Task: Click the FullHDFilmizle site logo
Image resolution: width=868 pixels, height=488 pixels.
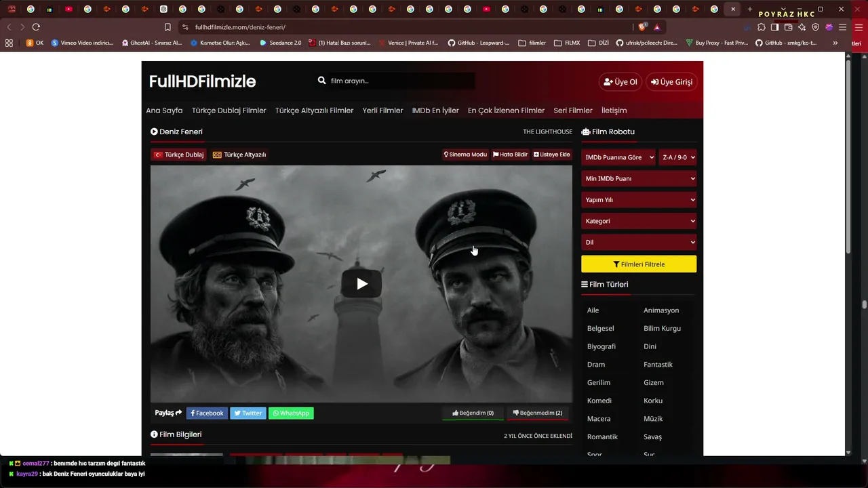Action: click(202, 81)
